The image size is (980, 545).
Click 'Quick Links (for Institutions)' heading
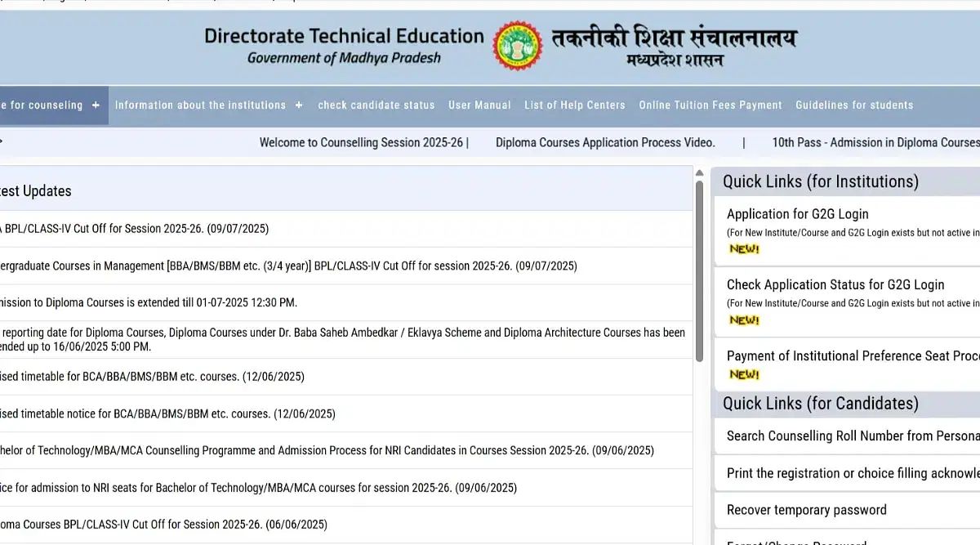pyautogui.click(x=821, y=181)
